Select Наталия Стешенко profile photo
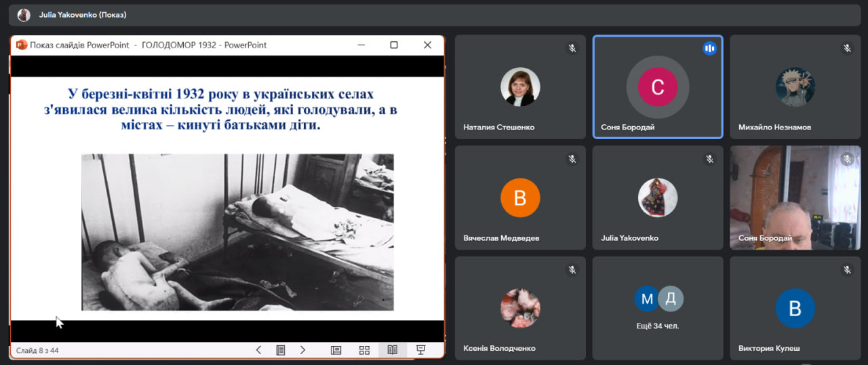 coord(520,87)
